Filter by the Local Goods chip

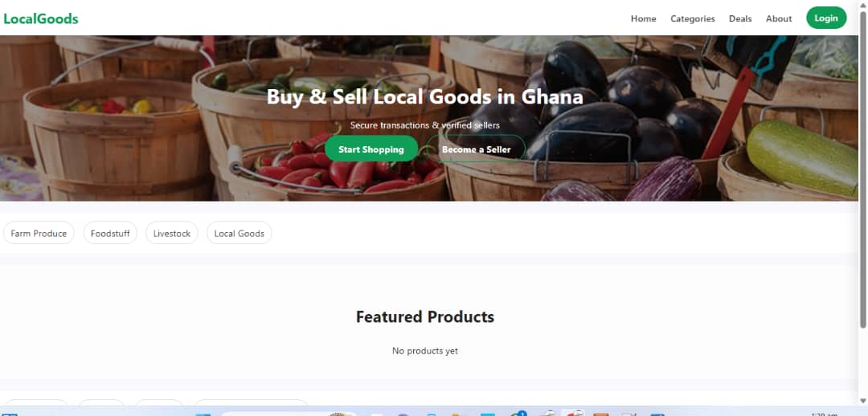pyautogui.click(x=239, y=233)
